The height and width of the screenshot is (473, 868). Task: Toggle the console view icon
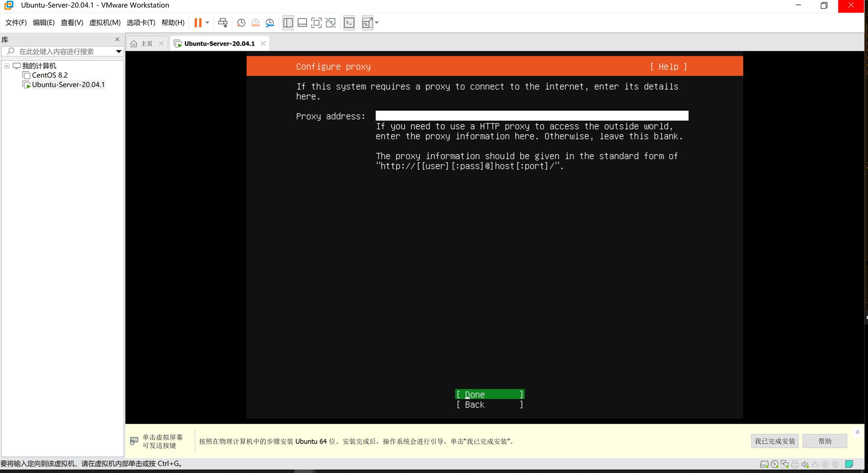pos(349,23)
